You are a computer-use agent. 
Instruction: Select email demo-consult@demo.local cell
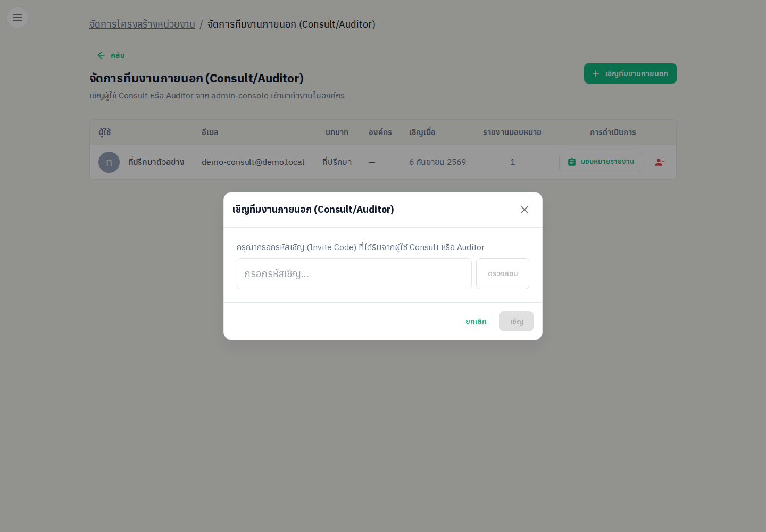click(x=253, y=162)
